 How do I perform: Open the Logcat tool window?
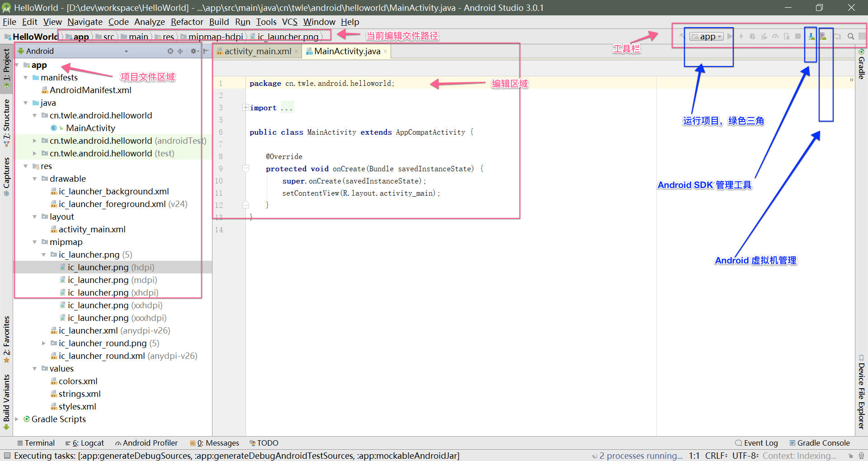pyautogui.click(x=85, y=443)
